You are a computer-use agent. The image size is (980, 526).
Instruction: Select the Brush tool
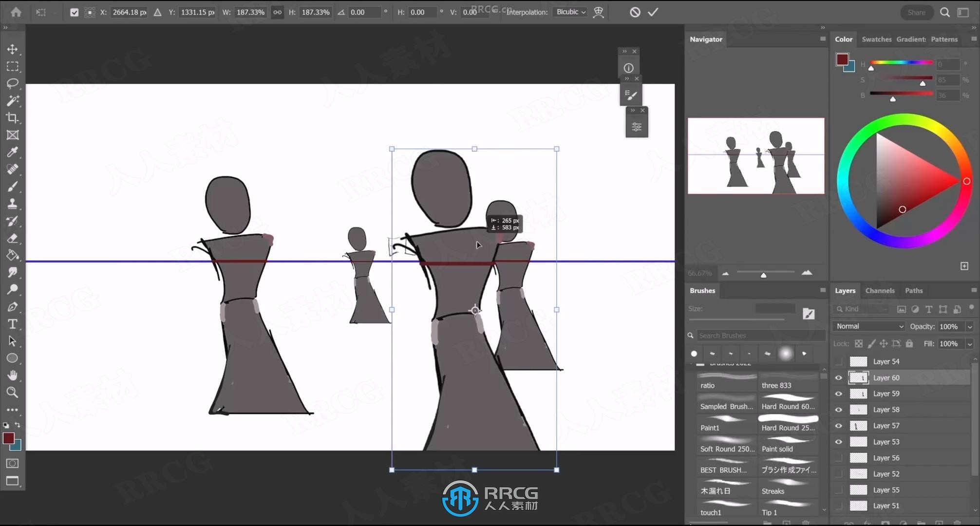(x=13, y=187)
